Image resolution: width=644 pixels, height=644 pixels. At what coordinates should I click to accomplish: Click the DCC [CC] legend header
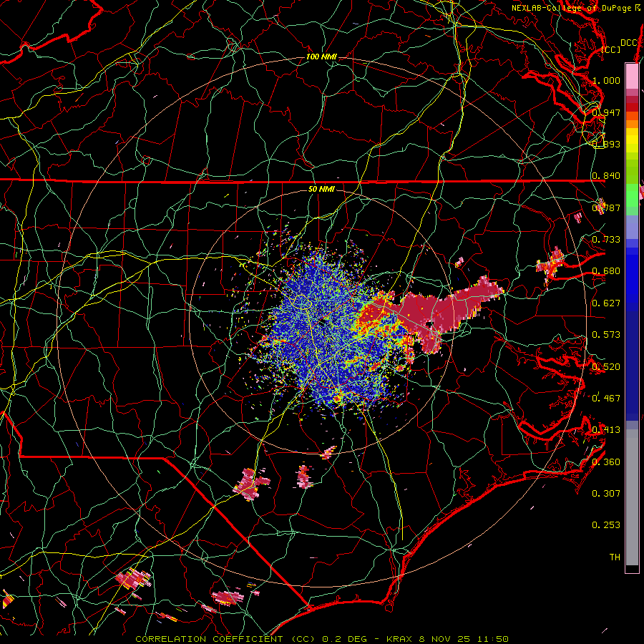(619, 46)
